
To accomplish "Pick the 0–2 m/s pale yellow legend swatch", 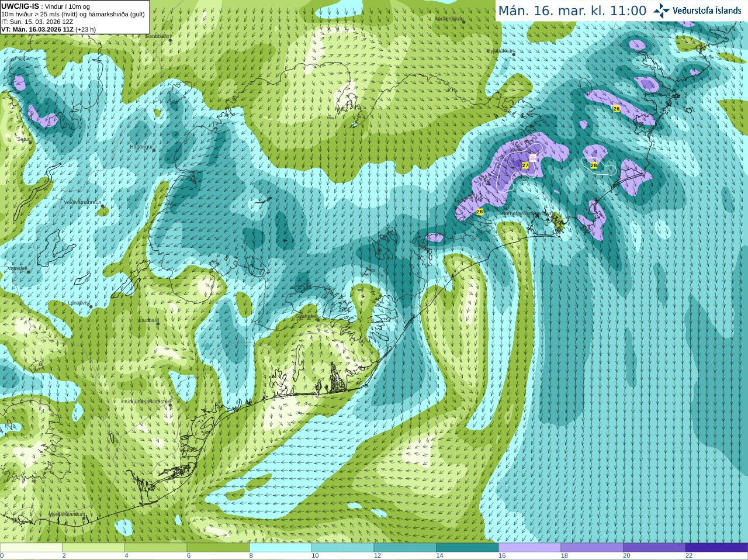I will pos(31,548).
